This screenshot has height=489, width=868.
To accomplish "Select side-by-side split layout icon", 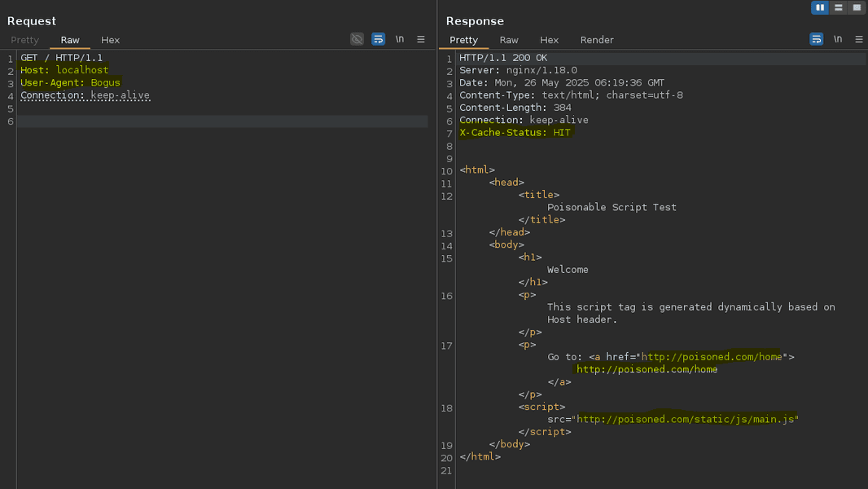I will pyautogui.click(x=820, y=7).
